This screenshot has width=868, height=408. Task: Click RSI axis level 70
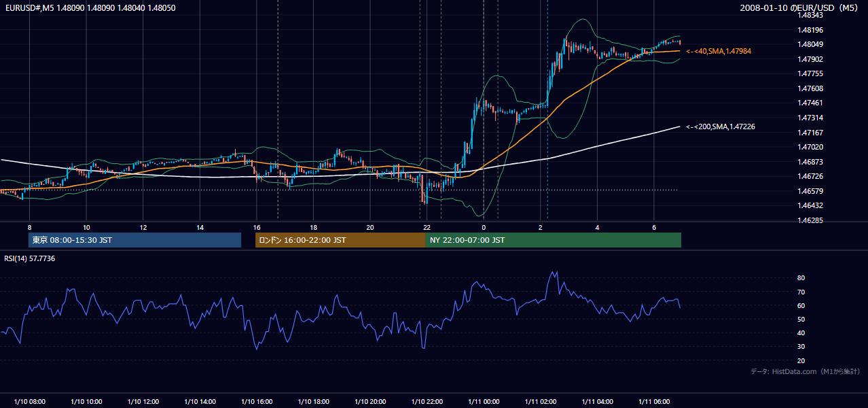coord(801,292)
